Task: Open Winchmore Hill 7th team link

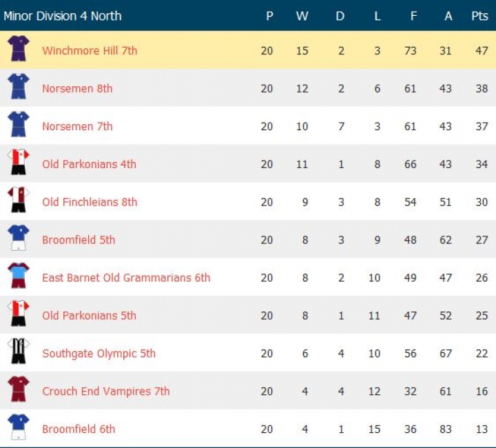Action: [90, 50]
